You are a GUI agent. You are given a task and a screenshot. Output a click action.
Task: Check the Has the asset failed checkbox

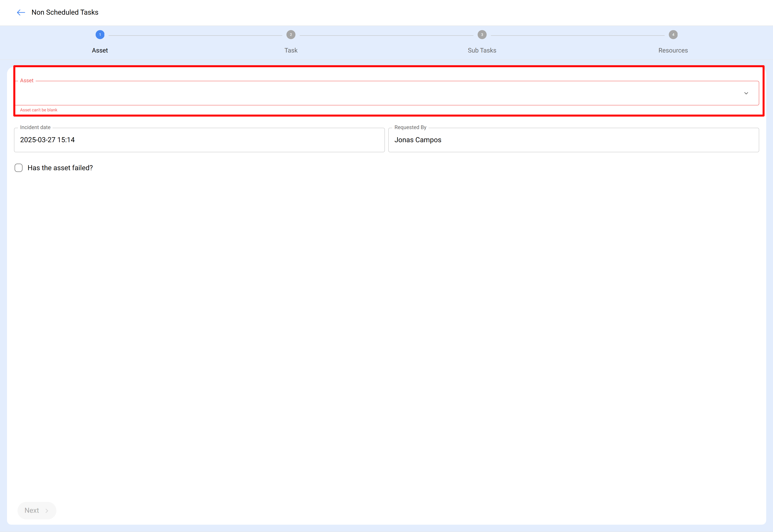pos(19,168)
